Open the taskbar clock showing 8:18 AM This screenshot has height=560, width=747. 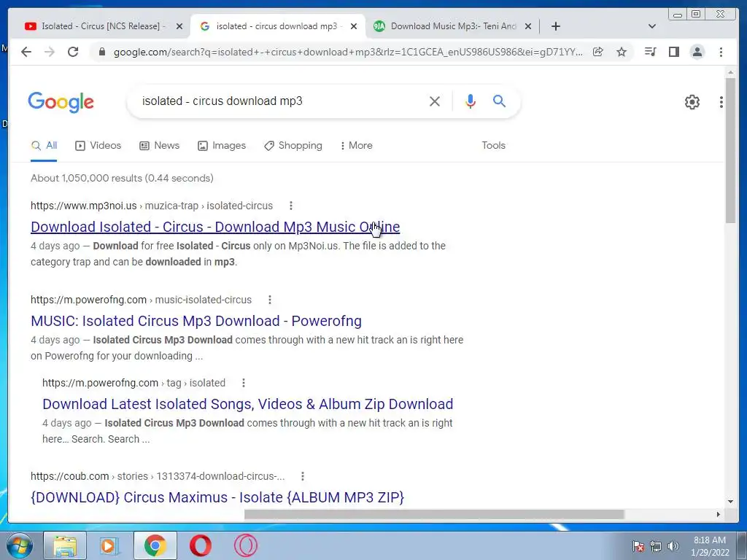710,546
